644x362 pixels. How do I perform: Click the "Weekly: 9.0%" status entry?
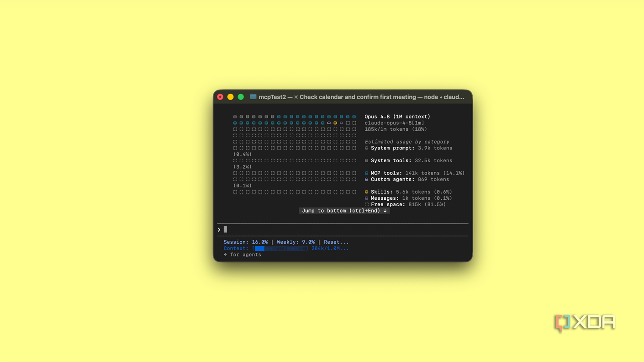point(296,242)
